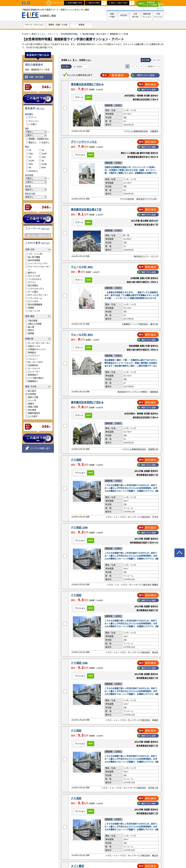The height and width of the screenshot is (868, 186).
Task: Jump to 最後のページ
Action: point(152,66)
